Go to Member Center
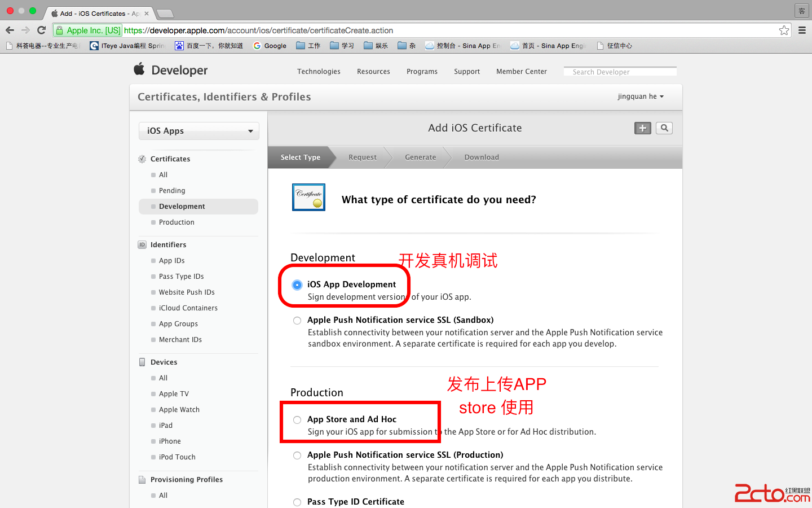Viewport: 812px width, 508px height. 522,72
